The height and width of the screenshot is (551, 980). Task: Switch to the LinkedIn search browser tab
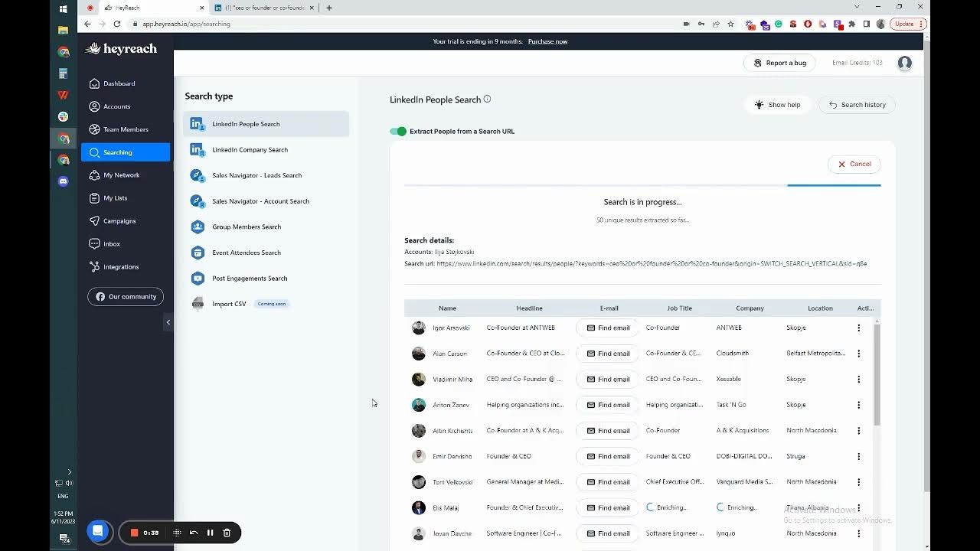coord(263,8)
